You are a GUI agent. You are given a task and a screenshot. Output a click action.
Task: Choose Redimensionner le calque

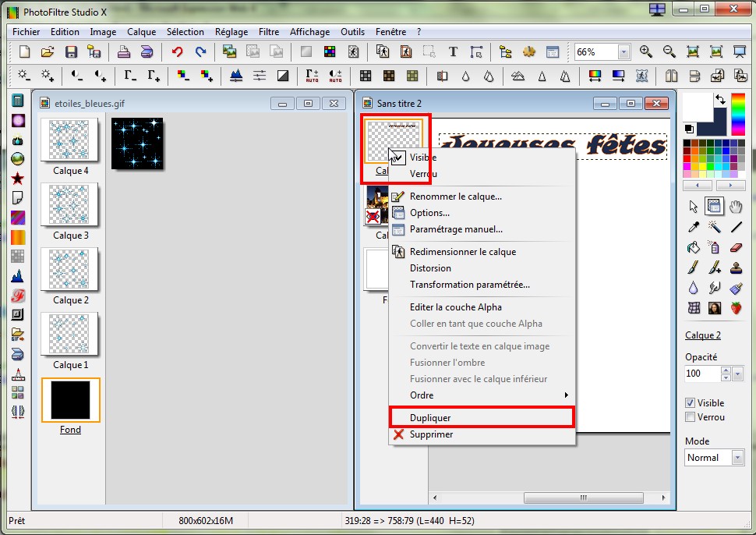[x=482, y=252]
